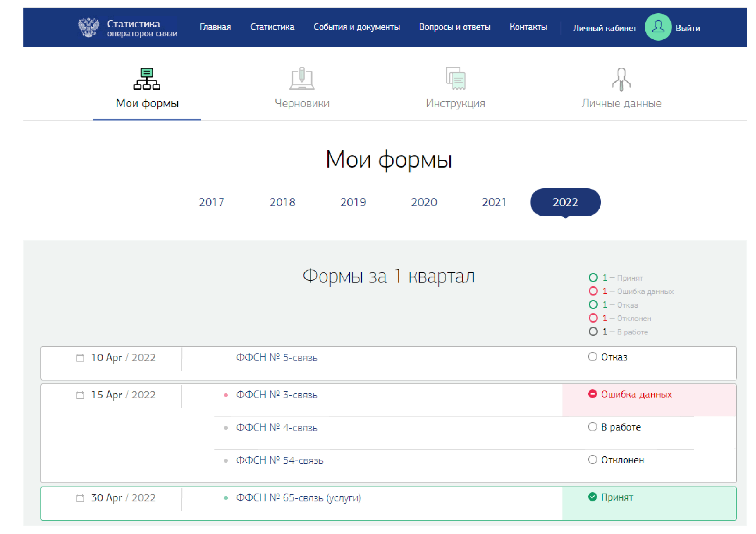Select the В работе status circle
The height and width of the screenshot is (534, 756).
pos(592,427)
